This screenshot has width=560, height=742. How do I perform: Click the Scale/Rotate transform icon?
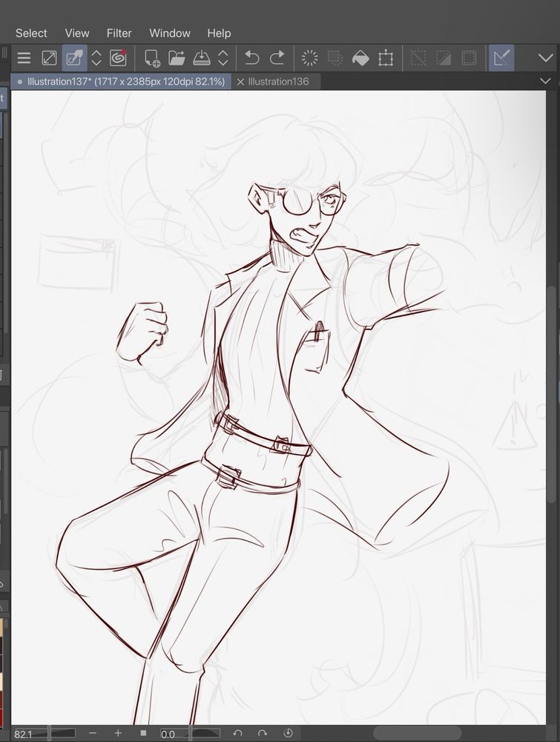tap(386, 58)
